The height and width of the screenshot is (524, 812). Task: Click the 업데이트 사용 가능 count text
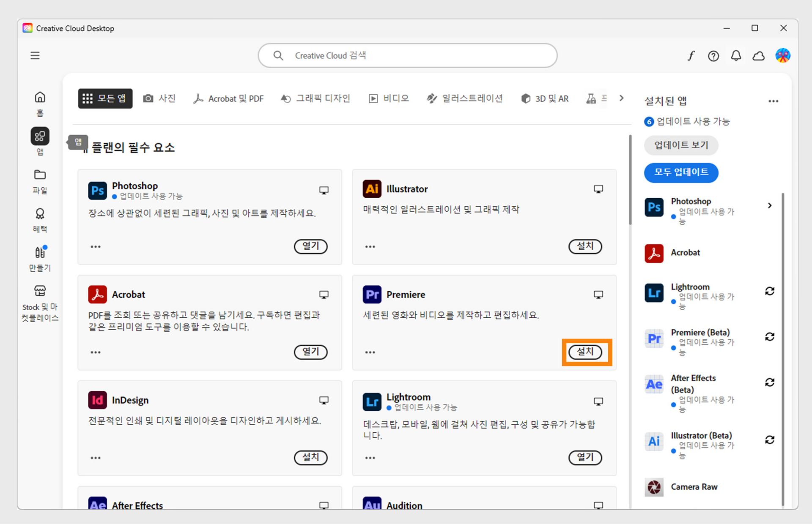coord(693,122)
